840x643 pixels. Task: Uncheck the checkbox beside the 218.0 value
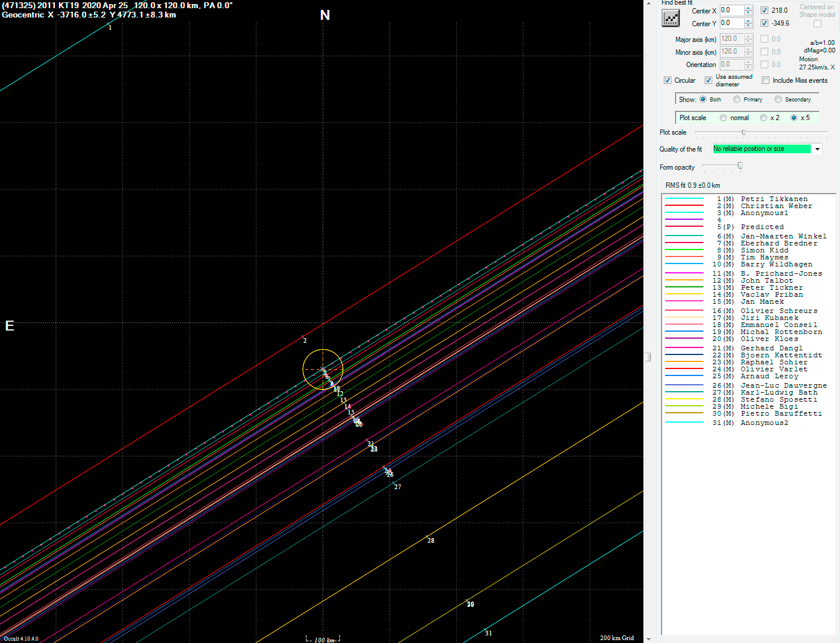click(765, 10)
